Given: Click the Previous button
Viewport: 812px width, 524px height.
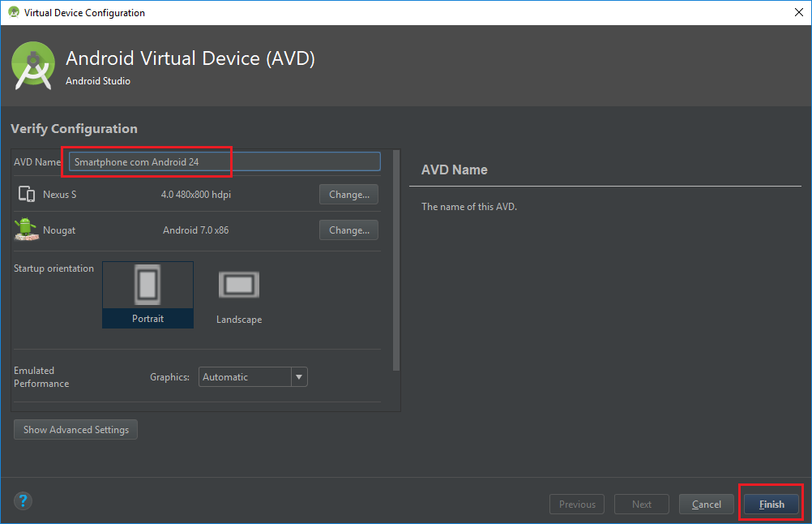Looking at the screenshot, I should point(577,504).
